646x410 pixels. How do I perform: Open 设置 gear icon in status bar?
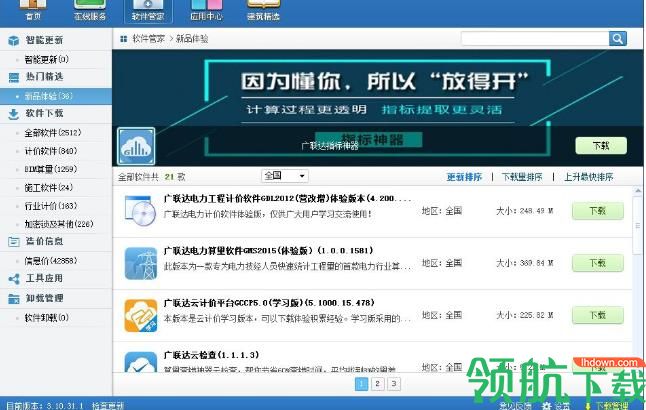point(547,406)
